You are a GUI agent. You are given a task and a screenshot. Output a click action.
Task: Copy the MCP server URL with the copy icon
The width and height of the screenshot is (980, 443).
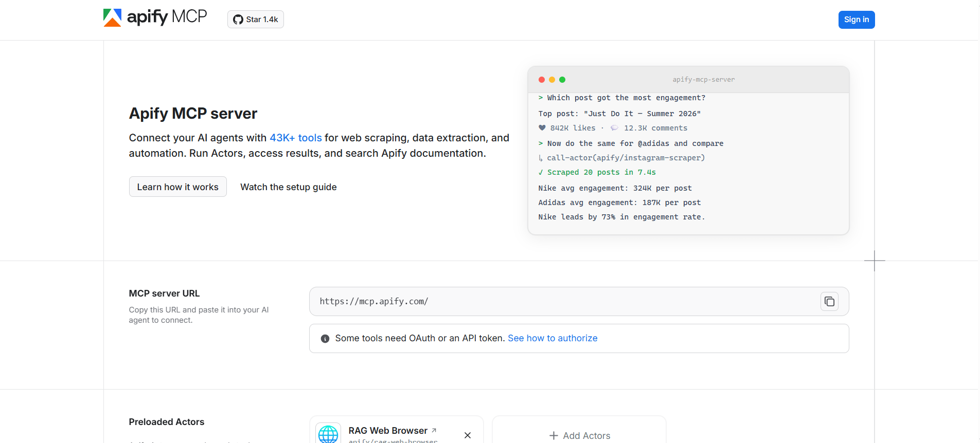829,302
